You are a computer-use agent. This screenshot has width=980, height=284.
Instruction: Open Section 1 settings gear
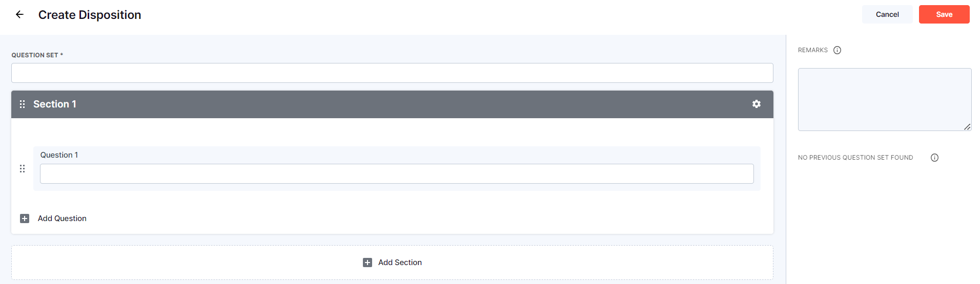coord(757,104)
